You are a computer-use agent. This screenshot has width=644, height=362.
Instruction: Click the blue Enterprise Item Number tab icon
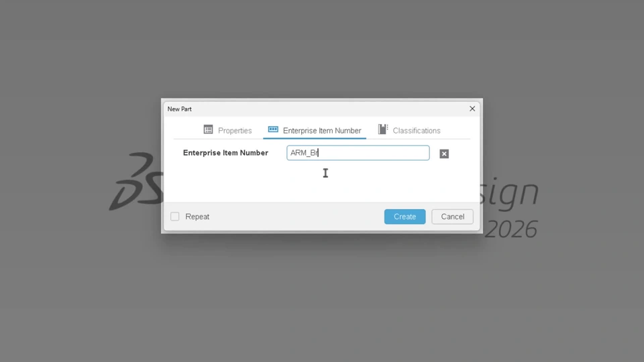(x=273, y=129)
